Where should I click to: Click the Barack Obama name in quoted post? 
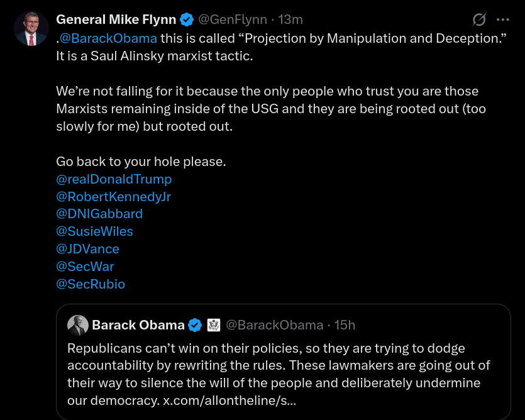[138, 325]
